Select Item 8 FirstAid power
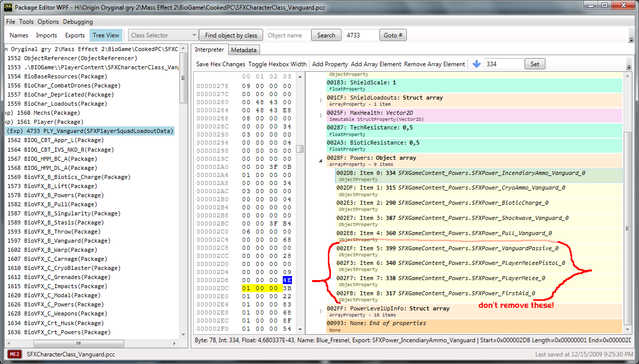The image size is (639, 364). [x=479, y=296]
